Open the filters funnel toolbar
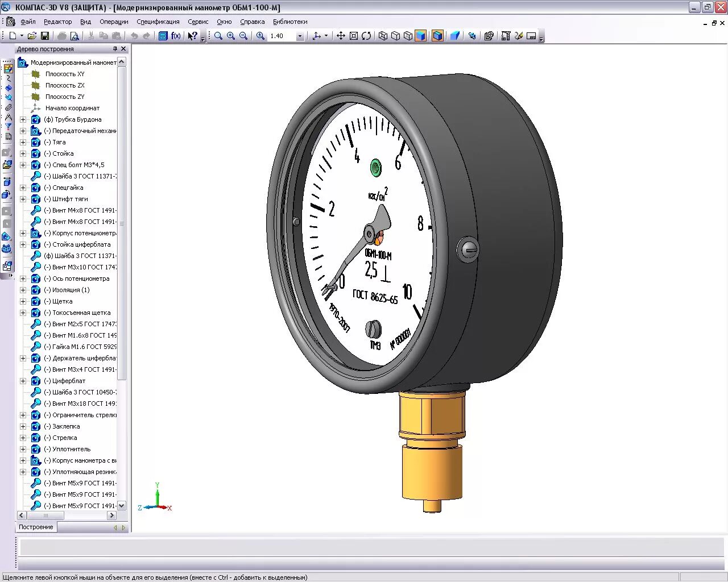 coord(8,126)
